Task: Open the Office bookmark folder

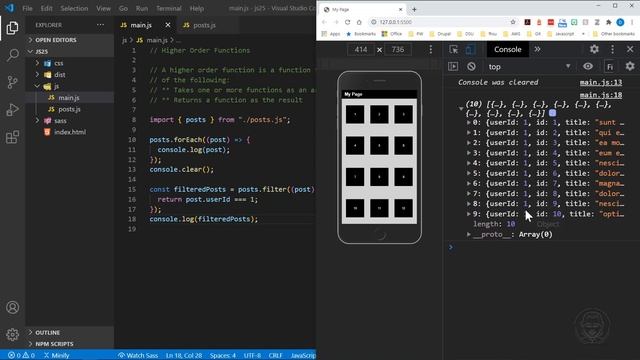Action: 392,34
